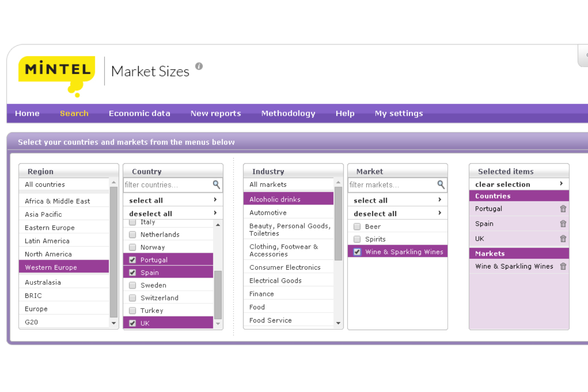Check the Beer market checkbox

coord(357,226)
